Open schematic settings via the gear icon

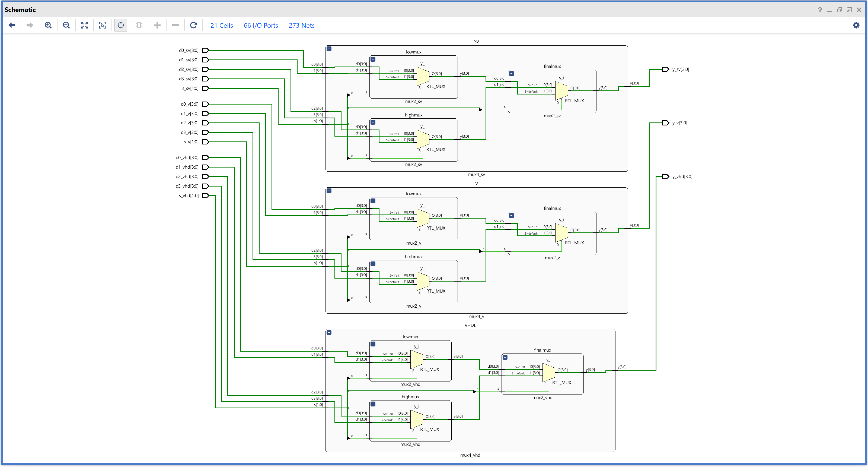856,25
